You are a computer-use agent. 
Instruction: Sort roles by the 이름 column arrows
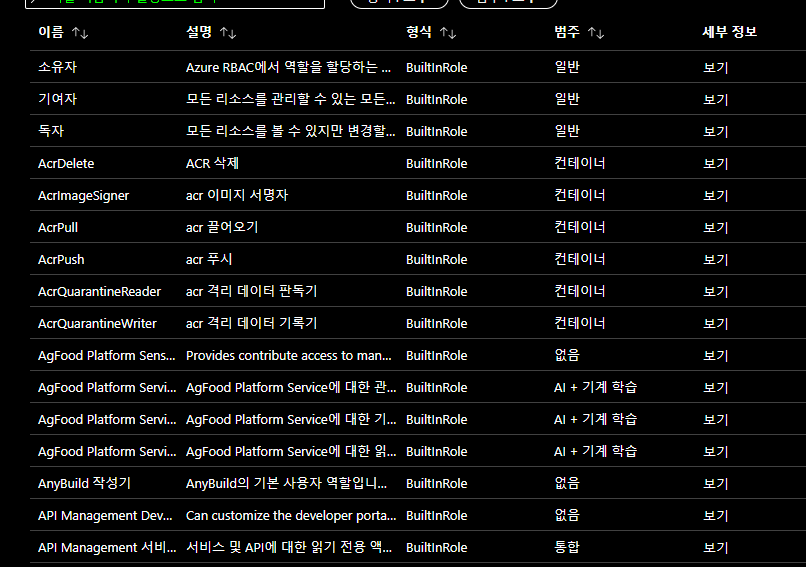80,33
